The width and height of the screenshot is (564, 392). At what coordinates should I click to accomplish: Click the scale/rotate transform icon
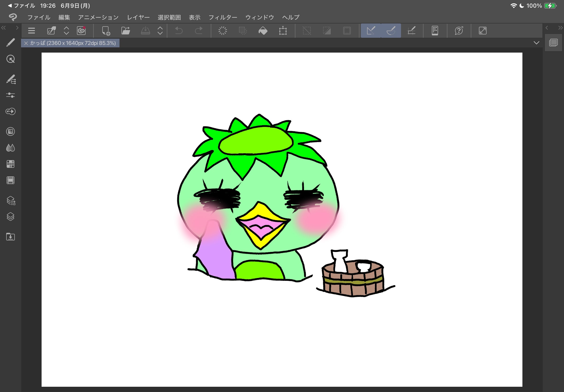pos(283,31)
